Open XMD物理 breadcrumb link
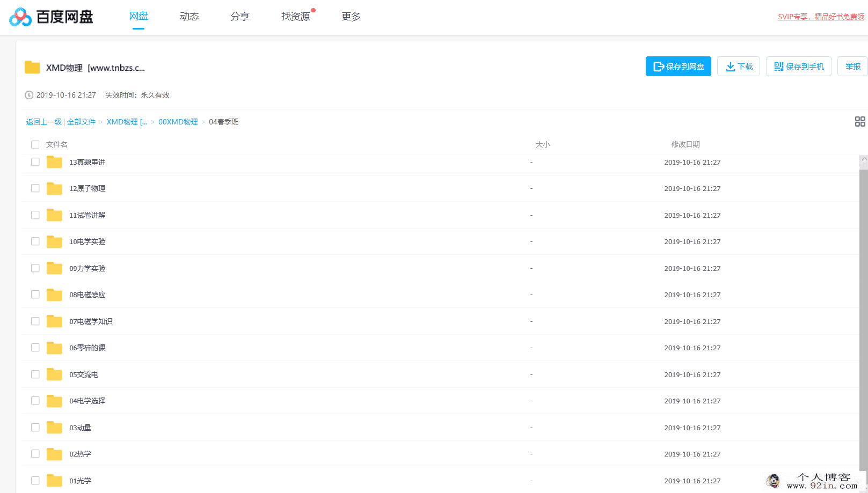Screen dimensions: 868x493 [127, 122]
